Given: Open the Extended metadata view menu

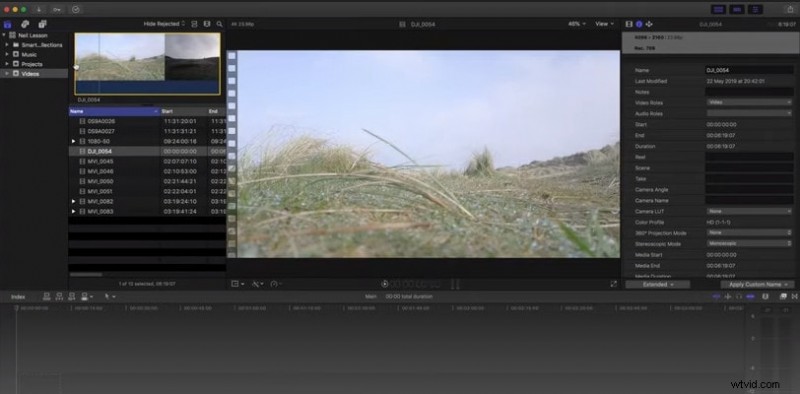Looking at the screenshot, I should [x=658, y=284].
